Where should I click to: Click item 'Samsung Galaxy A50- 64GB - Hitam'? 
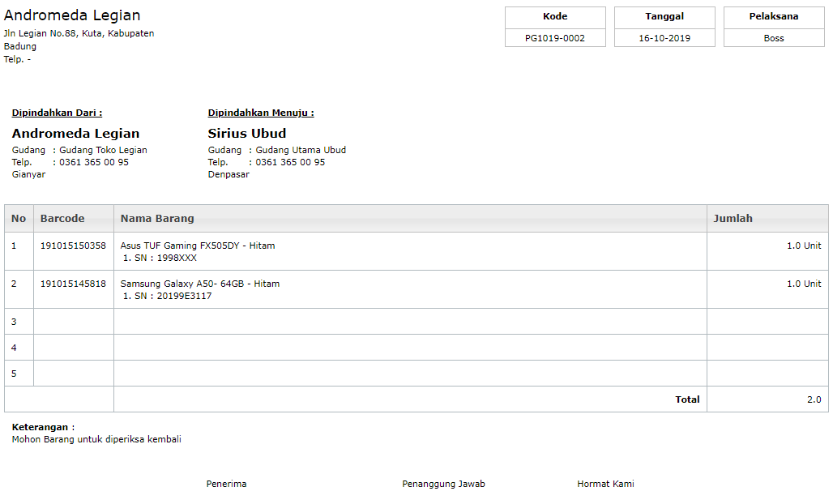(x=200, y=284)
